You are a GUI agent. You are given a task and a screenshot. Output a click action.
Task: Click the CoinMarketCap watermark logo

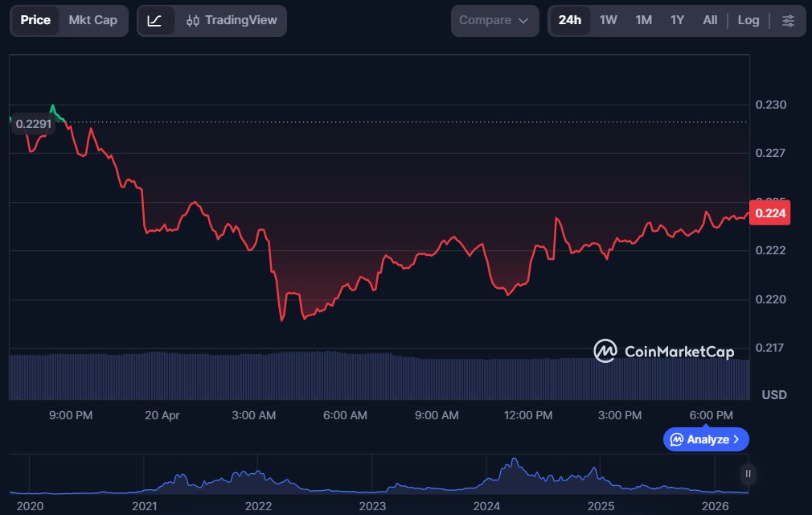click(x=663, y=351)
